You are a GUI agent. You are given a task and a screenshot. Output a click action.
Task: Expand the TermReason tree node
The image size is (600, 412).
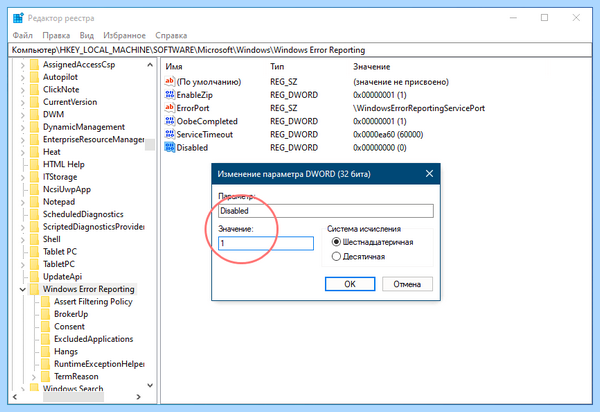pyautogui.click(x=34, y=377)
